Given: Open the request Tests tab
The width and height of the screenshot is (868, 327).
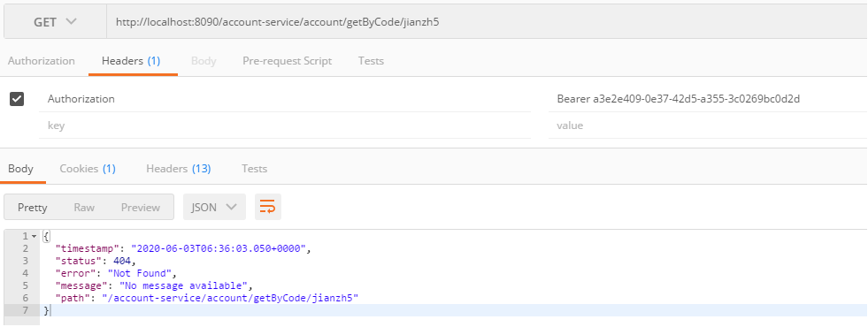Looking at the screenshot, I should point(371,61).
